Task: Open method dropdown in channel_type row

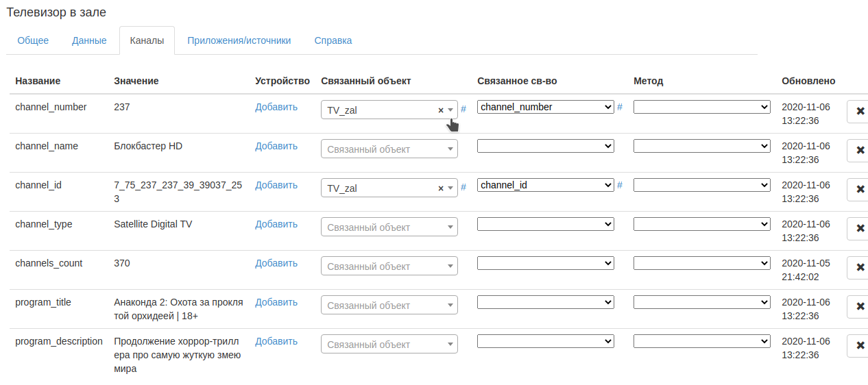Action: 701,224
